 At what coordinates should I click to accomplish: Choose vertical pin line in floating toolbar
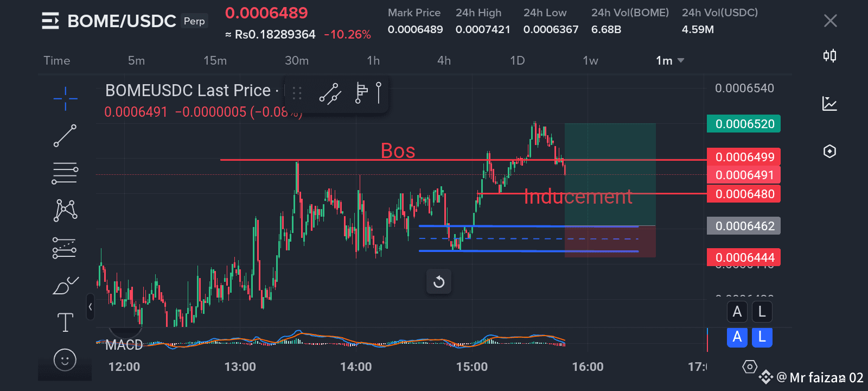(379, 93)
